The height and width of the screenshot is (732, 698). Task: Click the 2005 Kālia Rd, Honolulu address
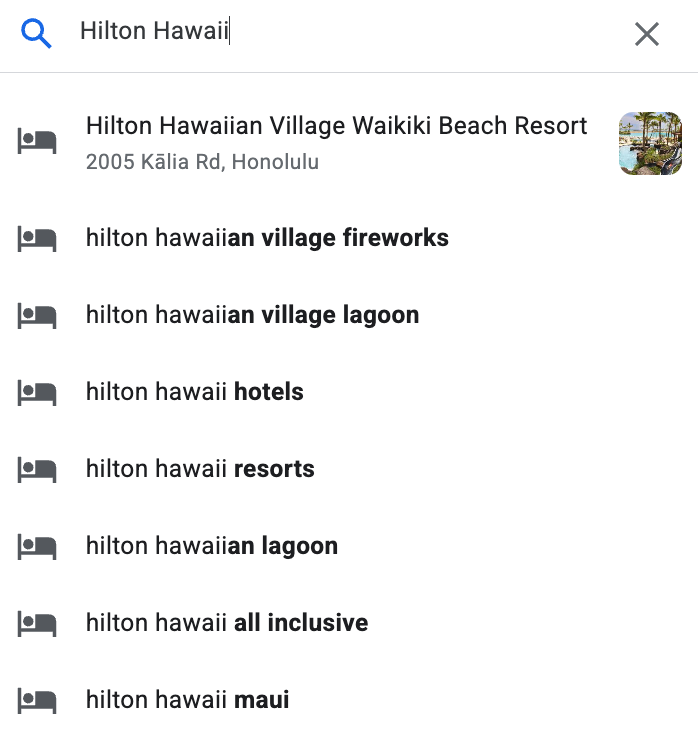(x=202, y=161)
